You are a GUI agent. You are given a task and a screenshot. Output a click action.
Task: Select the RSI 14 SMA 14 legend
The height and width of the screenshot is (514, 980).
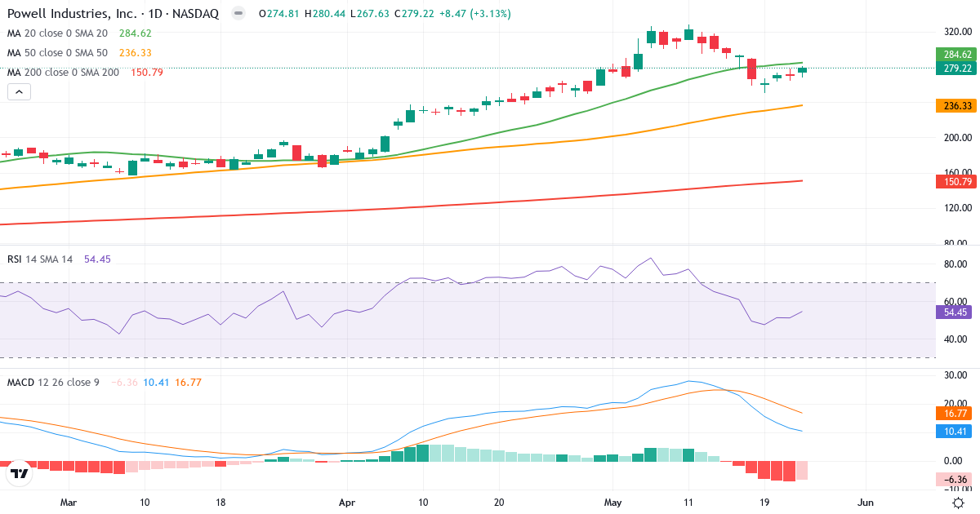(x=40, y=259)
